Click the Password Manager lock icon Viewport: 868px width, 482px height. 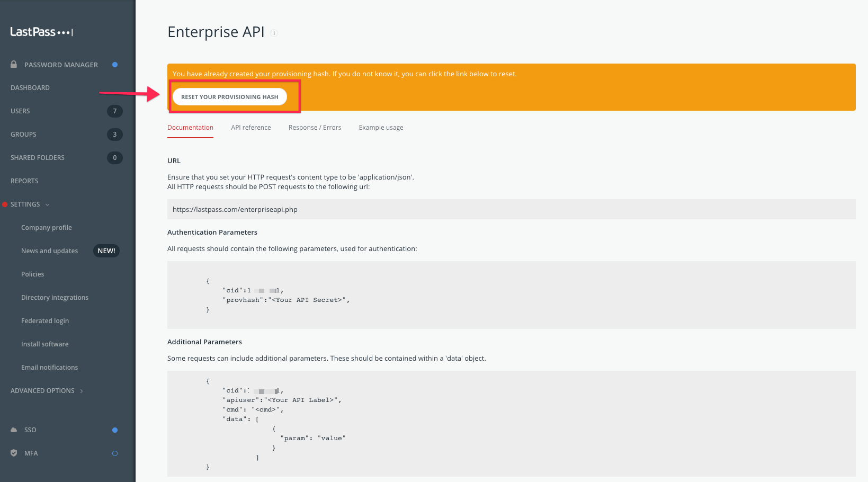point(14,64)
